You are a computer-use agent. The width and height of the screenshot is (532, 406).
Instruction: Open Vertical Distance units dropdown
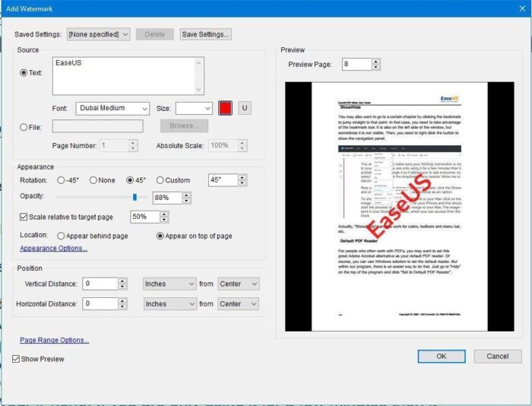(169, 284)
